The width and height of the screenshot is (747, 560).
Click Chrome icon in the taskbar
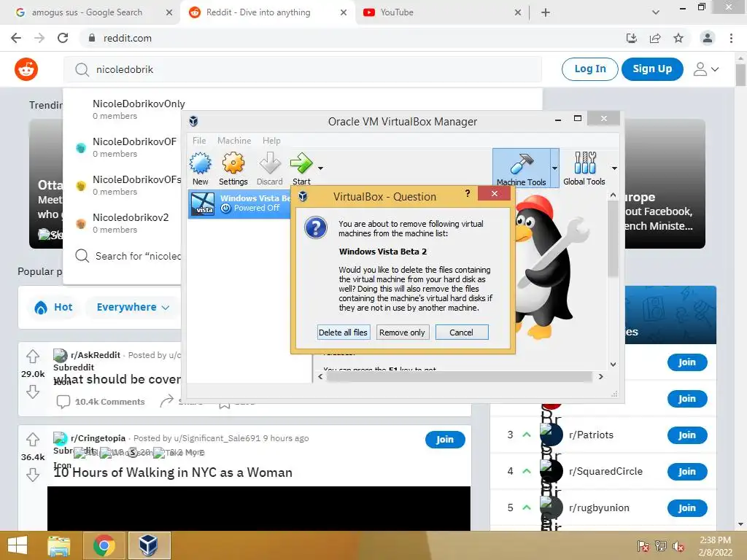coord(104,545)
